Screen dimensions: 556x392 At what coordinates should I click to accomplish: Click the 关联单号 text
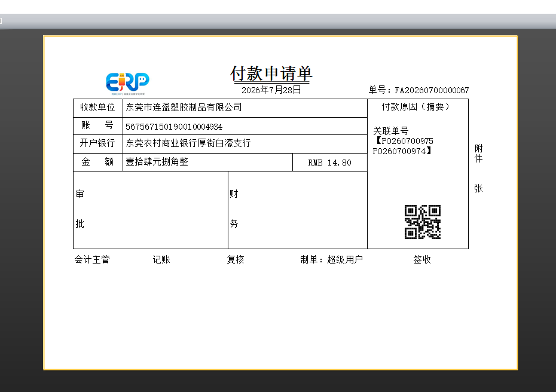391,131
